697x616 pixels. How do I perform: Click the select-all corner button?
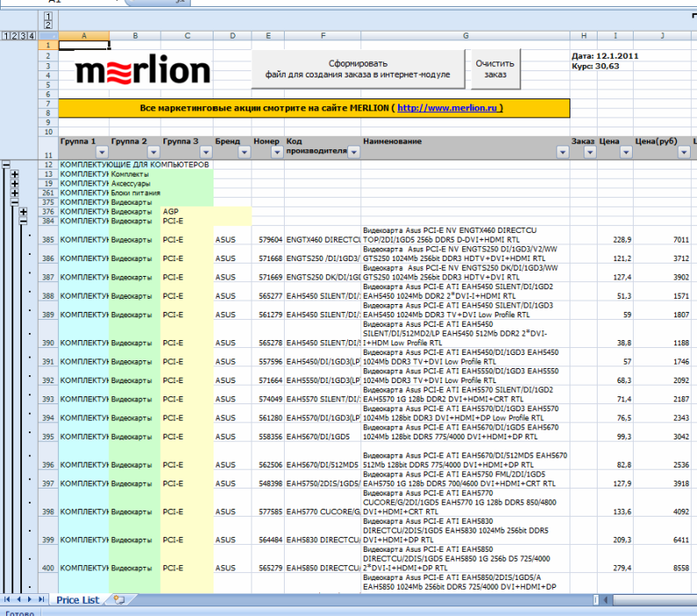(48, 36)
